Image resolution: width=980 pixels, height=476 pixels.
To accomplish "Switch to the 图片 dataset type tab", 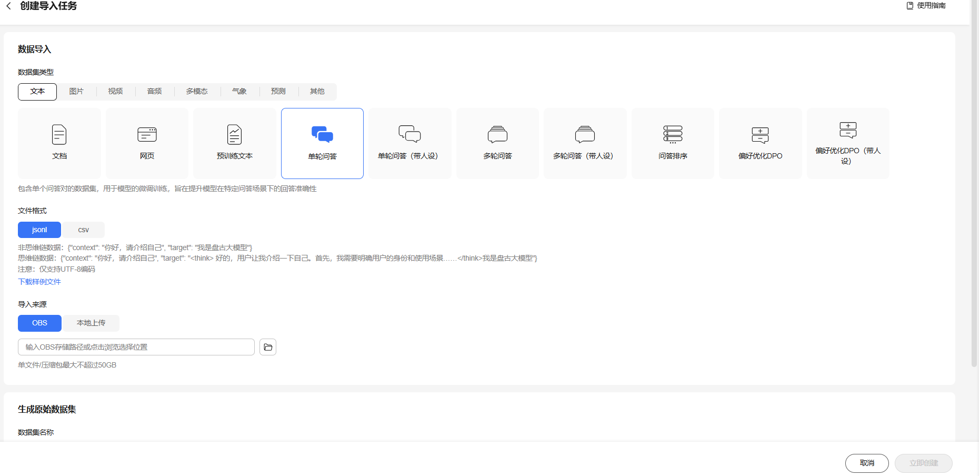I will [x=76, y=92].
